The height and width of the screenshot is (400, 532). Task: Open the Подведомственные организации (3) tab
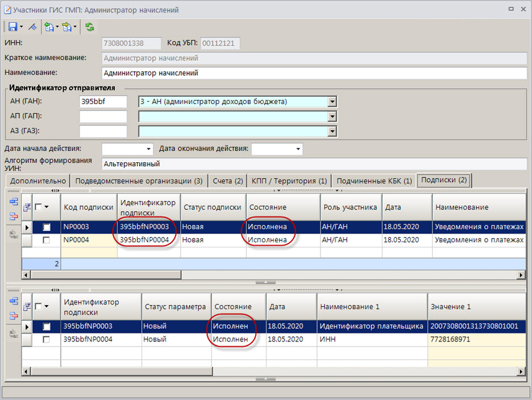(139, 181)
